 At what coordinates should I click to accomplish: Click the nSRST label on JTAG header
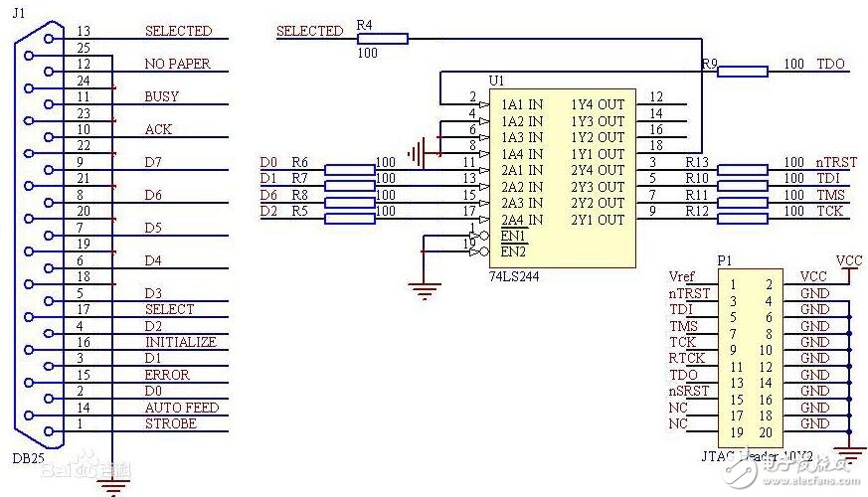coord(689,391)
